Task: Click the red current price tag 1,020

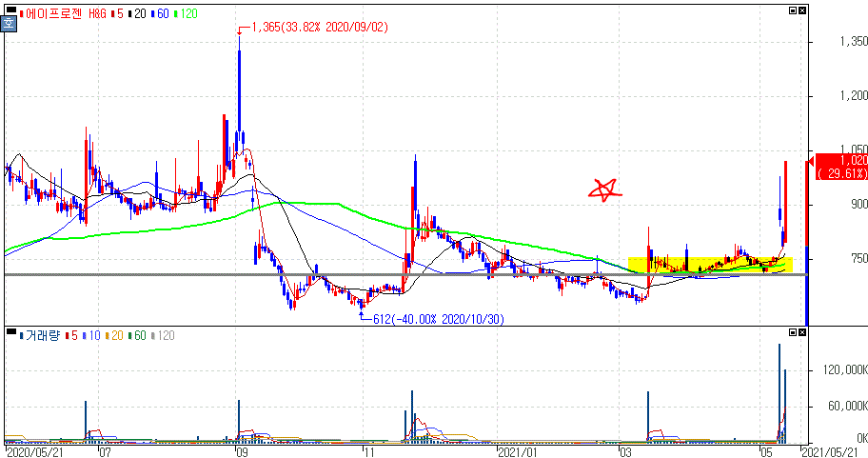Action: pos(853,160)
